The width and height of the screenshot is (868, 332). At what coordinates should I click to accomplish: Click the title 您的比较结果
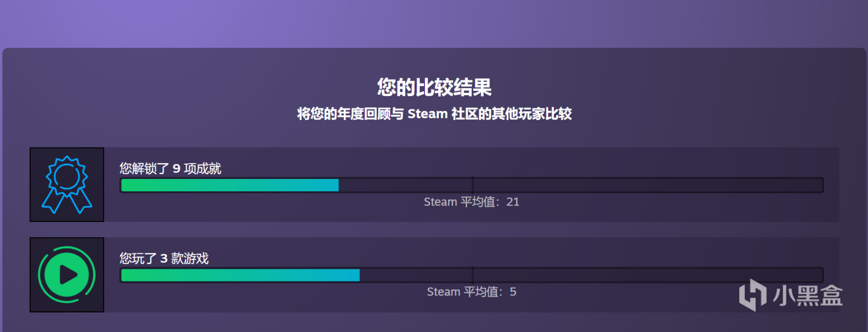coord(434,89)
